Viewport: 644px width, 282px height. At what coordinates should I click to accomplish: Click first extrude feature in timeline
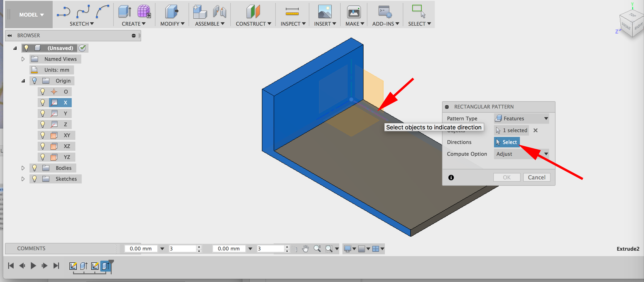point(84,266)
